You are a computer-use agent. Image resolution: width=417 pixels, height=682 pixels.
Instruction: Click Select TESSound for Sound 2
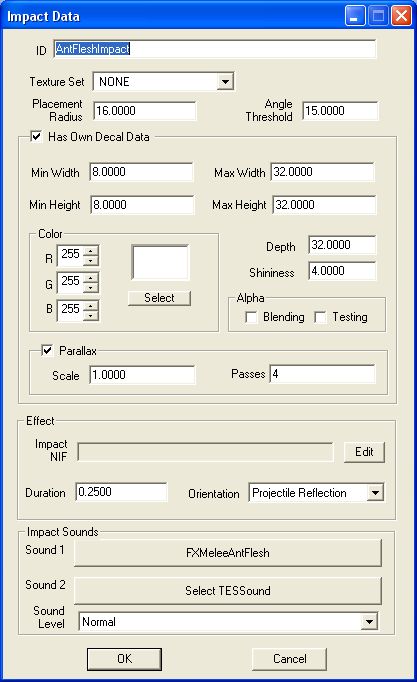227,591
